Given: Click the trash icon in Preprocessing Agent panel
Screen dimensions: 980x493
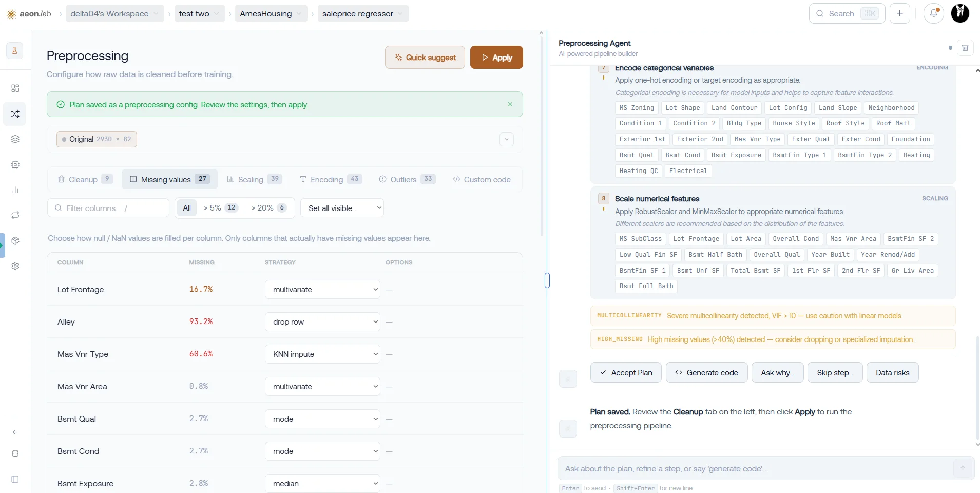Looking at the screenshot, I should tap(965, 48).
